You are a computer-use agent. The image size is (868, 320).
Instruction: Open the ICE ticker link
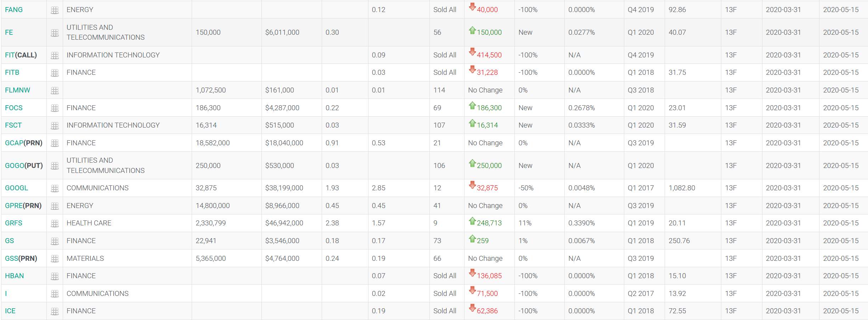[x=10, y=311]
